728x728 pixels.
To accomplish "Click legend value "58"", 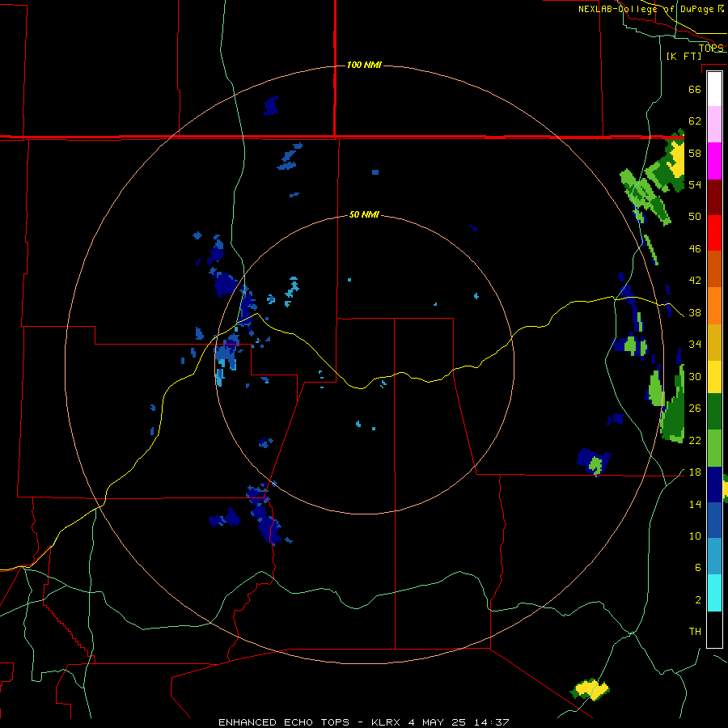I will [695, 153].
